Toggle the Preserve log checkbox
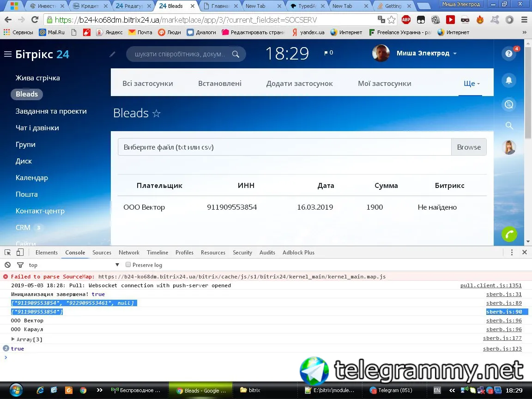 [128, 265]
